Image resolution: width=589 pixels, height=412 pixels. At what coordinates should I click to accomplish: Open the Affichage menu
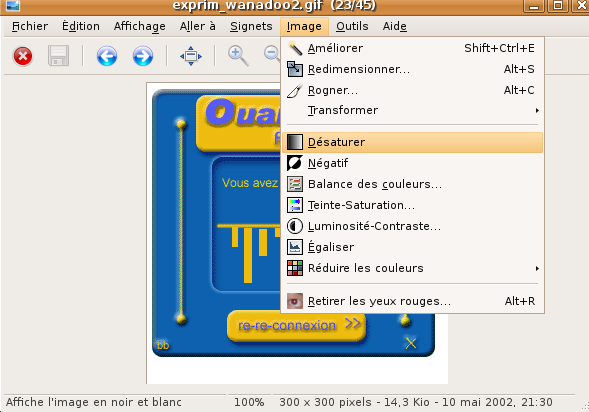click(x=139, y=26)
